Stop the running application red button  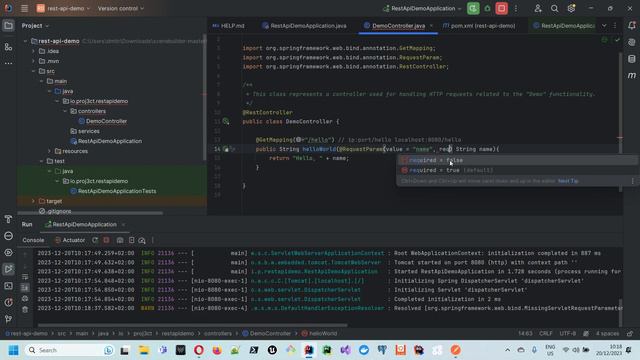coord(502,8)
